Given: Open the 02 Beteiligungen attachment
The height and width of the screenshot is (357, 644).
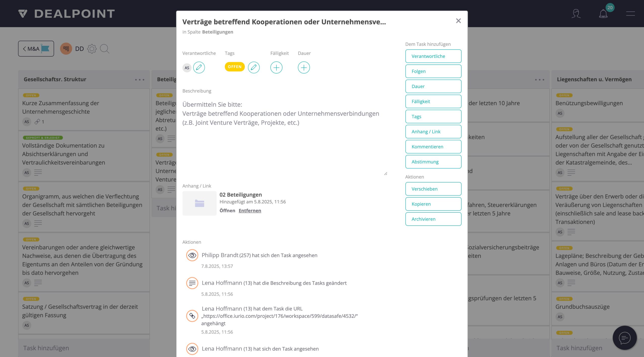Looking at the screenshot, I should click(227, 210).
